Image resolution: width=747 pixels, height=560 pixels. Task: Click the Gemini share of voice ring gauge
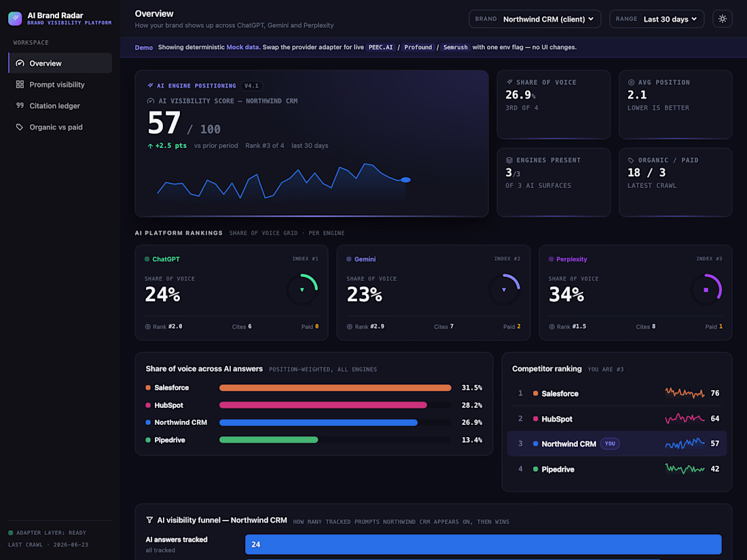click(505, 289)
